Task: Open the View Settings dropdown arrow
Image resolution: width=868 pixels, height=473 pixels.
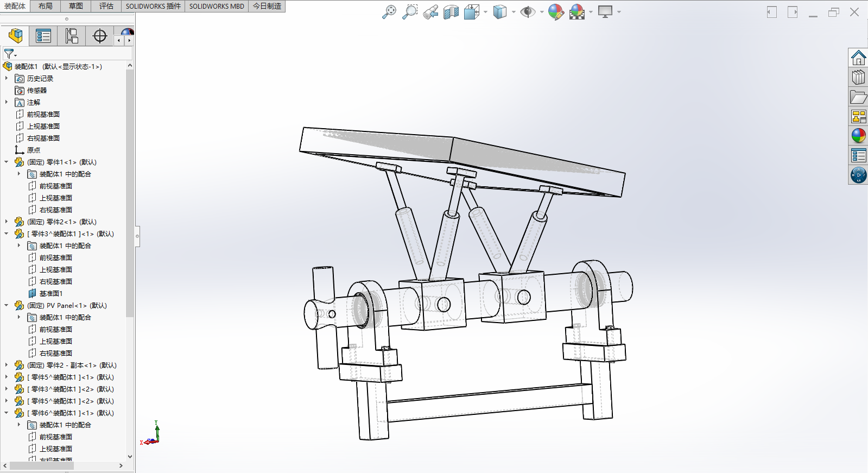Action: click(x=619, y=12)
